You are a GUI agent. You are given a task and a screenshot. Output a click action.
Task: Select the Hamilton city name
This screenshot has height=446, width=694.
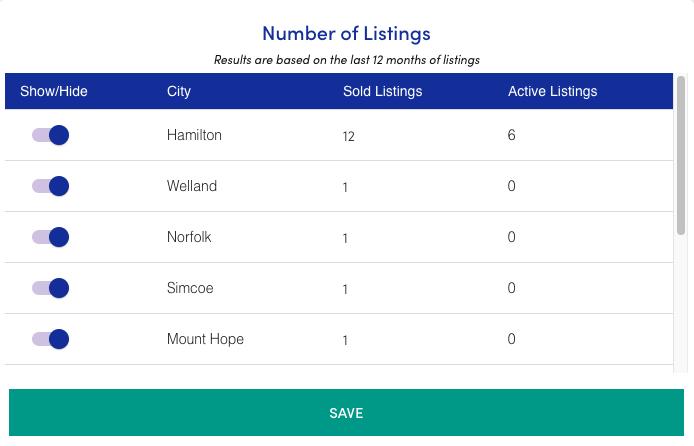pyautogui.click(x=194, y=135)
